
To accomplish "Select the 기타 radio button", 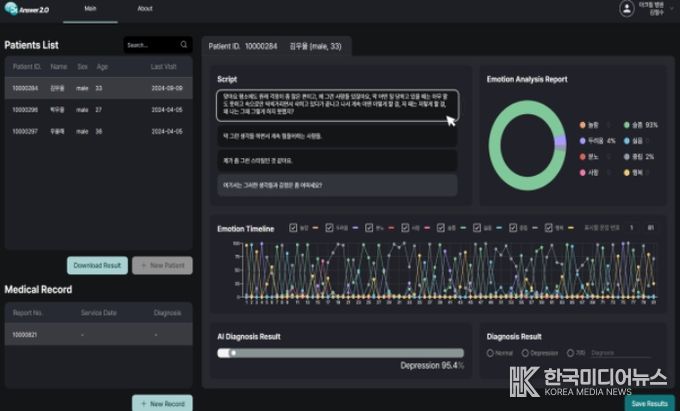I will coord(570,353).
